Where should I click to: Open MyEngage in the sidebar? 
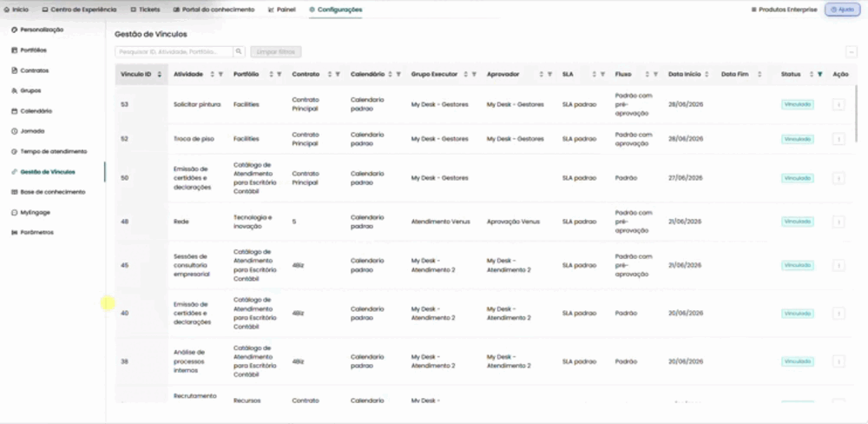pos(31,212)
